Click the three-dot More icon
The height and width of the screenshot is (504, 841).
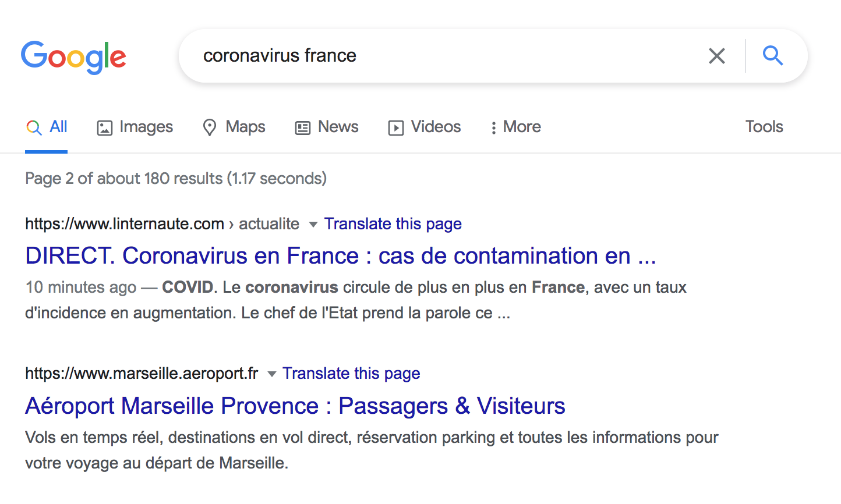493,127
